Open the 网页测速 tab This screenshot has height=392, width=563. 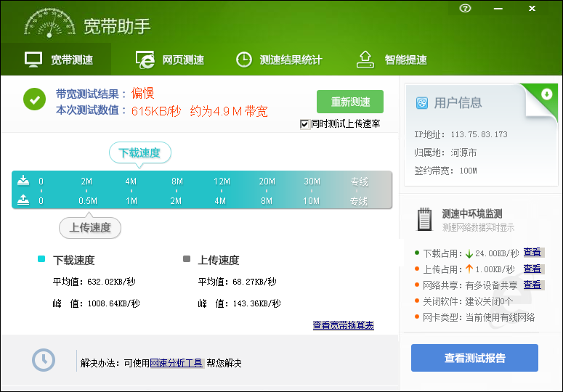click(x=170, y=60)
